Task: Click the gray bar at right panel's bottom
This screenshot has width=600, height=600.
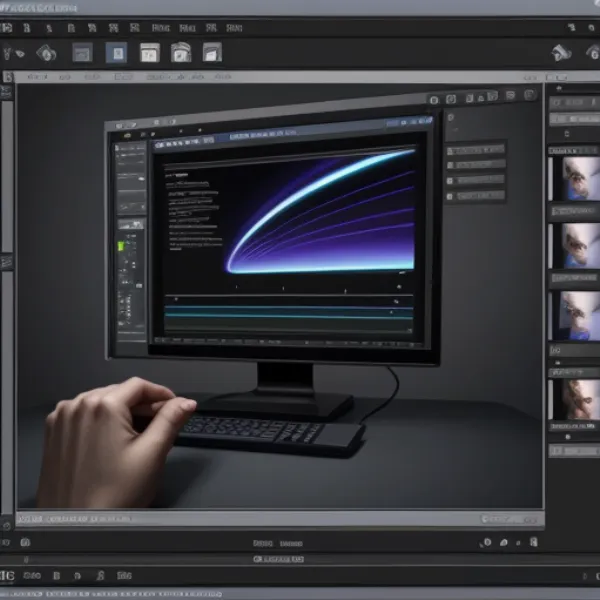Action: 574,451
